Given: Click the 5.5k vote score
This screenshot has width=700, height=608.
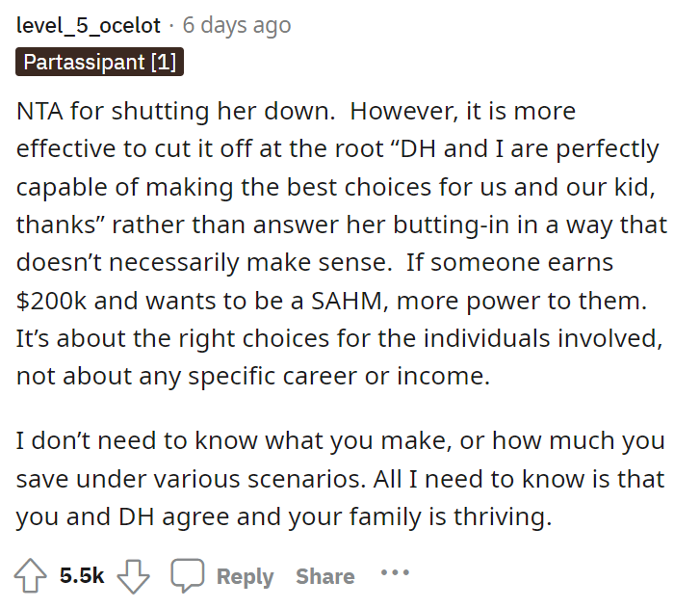Looking at the screenshot, I should [81, 576].
